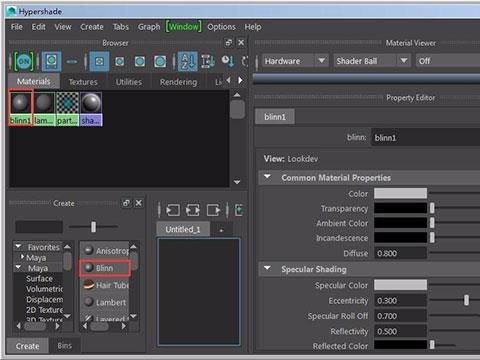Click the Transparency color swatch

point(400,208)
